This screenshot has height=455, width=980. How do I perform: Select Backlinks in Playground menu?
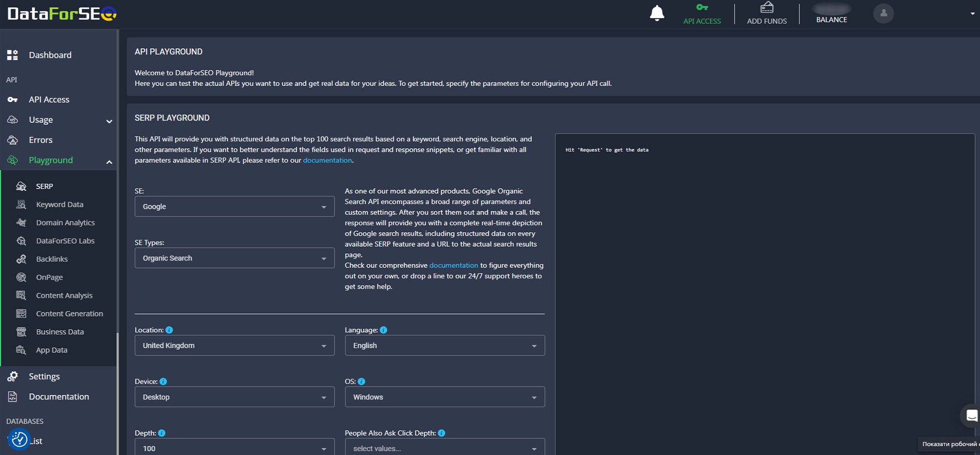[x=52, y=259]
